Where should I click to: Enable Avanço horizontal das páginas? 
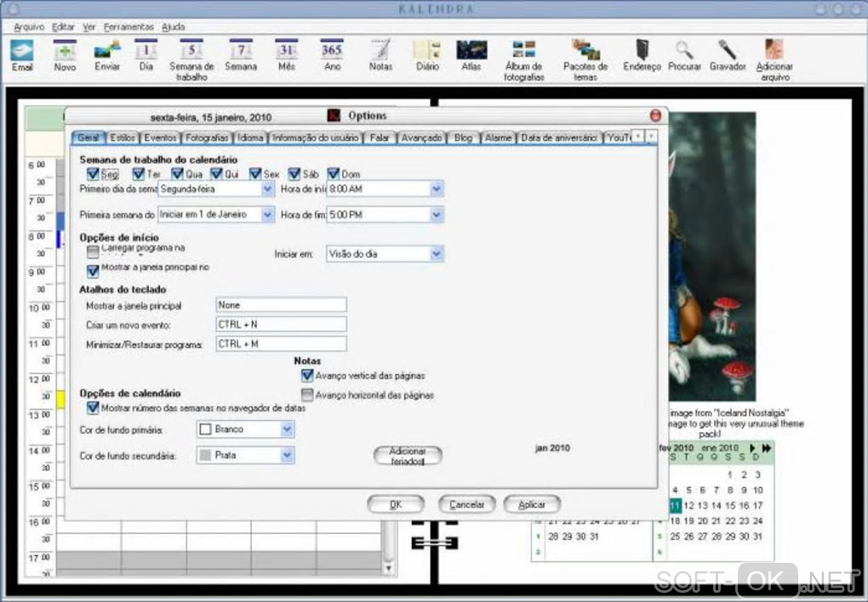307,395
